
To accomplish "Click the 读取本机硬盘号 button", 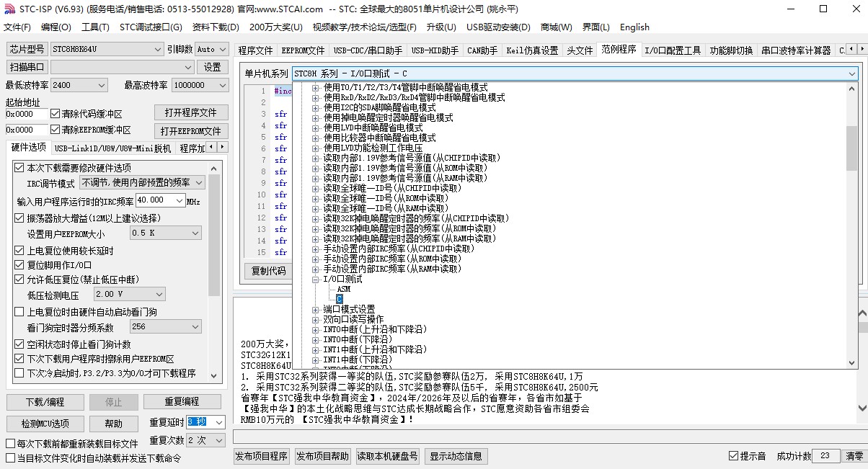I will pyautogui.click(x=388, y=456).
